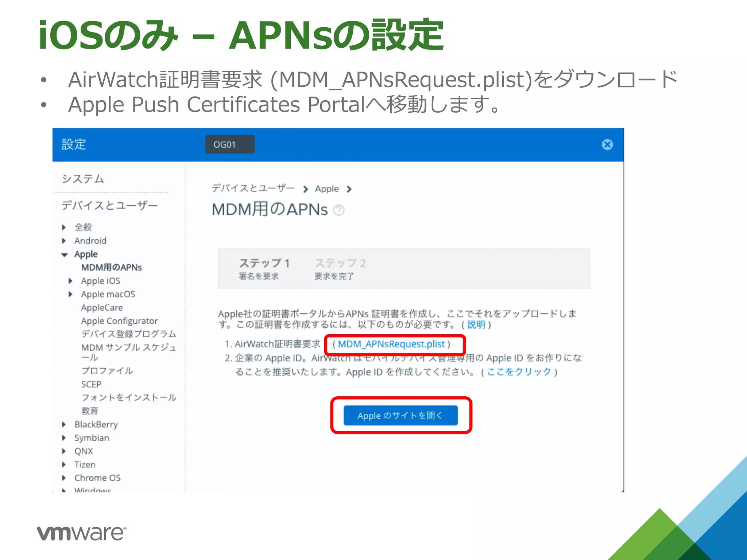The height and width of the screenshot is (560, 747).
Task: Collapse the Apple tree node
Action: 64,254
